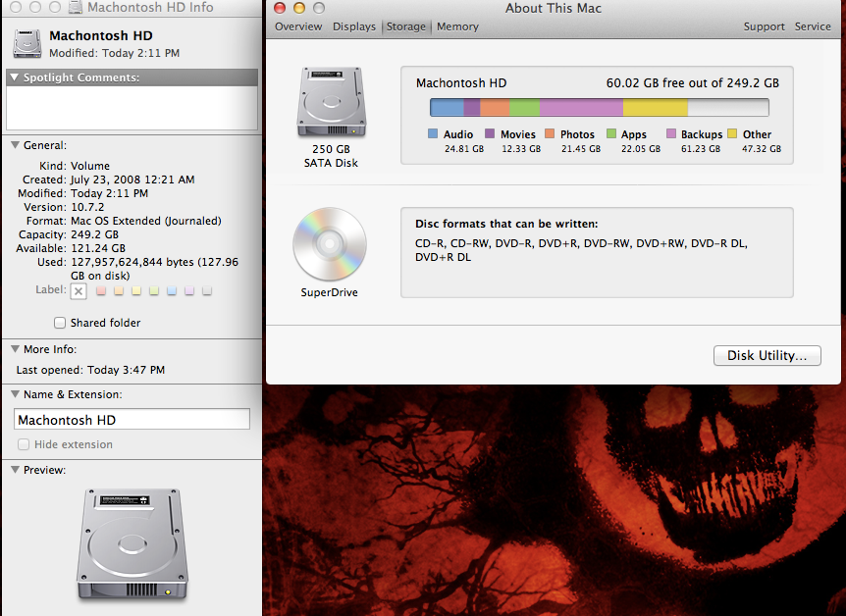Image resolution: width=846 pixels, height=616 pixels.
Task: Apply the yellow label color
Action: click(136, 291)
